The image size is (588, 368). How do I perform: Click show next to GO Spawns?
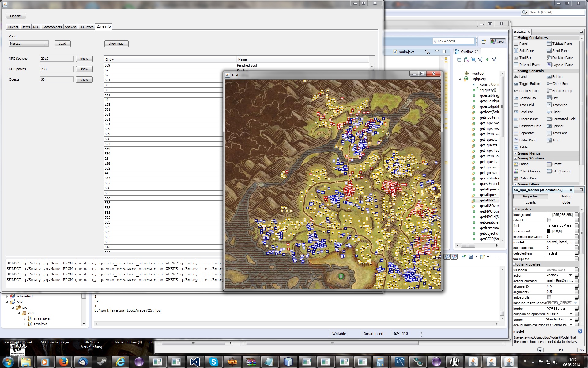tap(84, 69)
